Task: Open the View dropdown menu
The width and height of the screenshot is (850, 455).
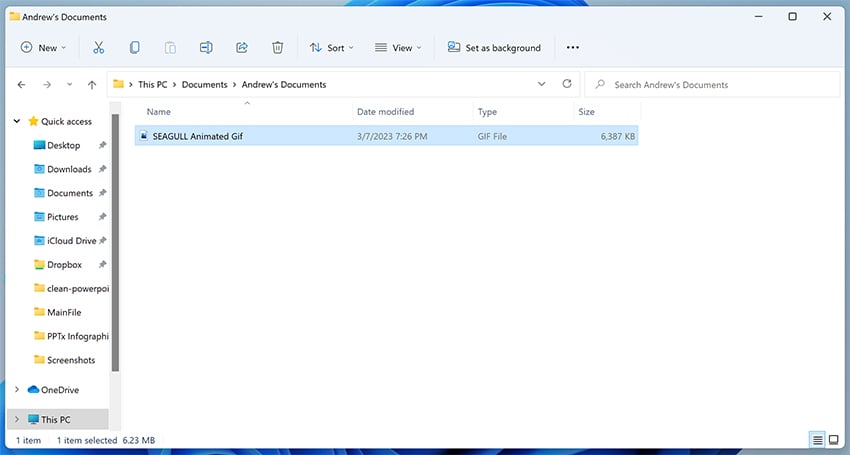Action: coord(398,47)
